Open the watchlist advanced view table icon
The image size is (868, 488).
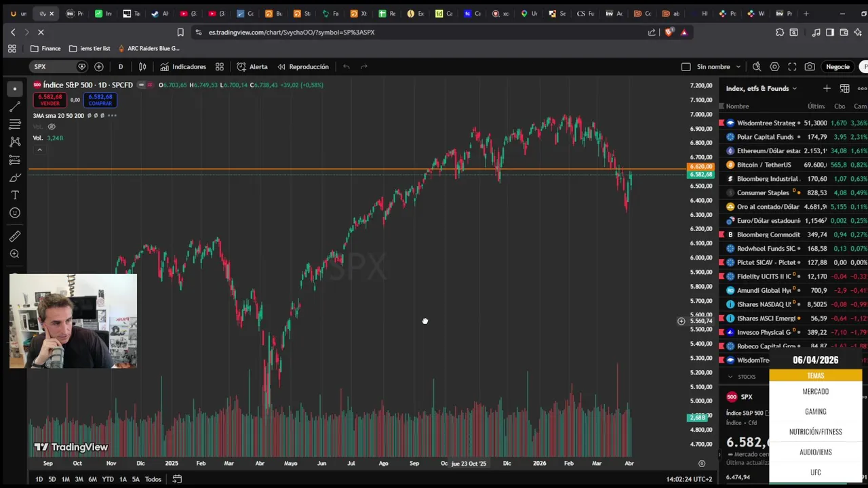tap(844, 88)
